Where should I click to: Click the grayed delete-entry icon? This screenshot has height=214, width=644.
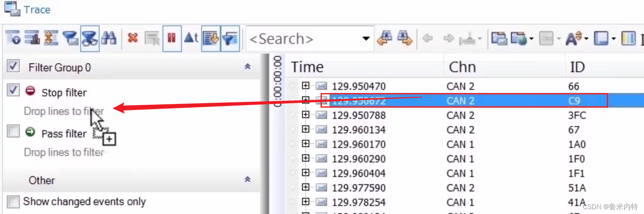click(152, 39)
